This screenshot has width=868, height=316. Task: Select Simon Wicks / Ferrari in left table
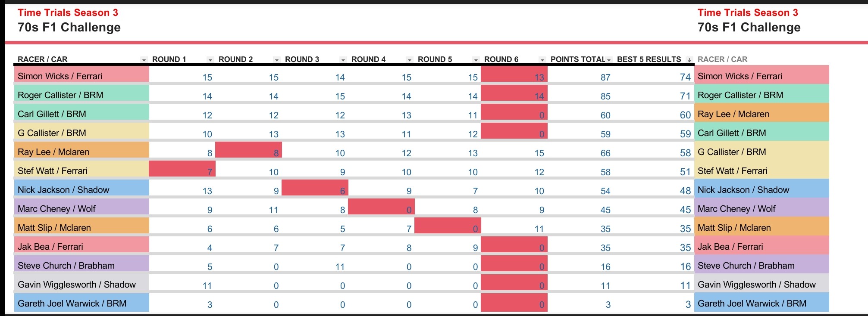60,76
